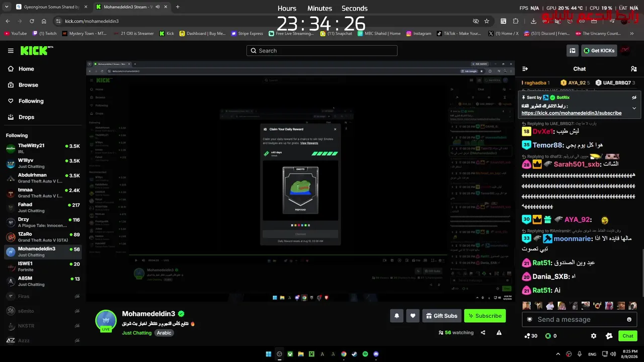Image resolution: width=644 pixels, height=362 pixels.
Task: Open the Kick sidebar hamburger menu
Action: [11, 51]
